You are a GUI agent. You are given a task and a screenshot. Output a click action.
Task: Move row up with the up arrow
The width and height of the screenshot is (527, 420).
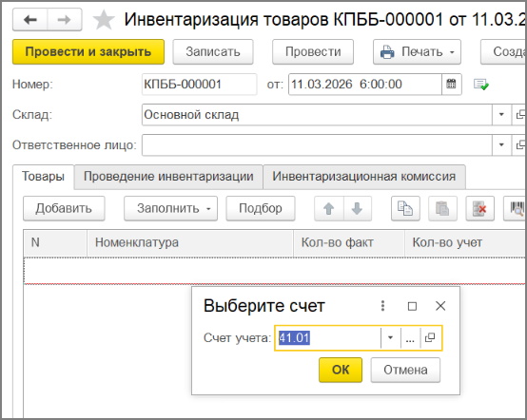pyautogui.click(x=329, y=208)
